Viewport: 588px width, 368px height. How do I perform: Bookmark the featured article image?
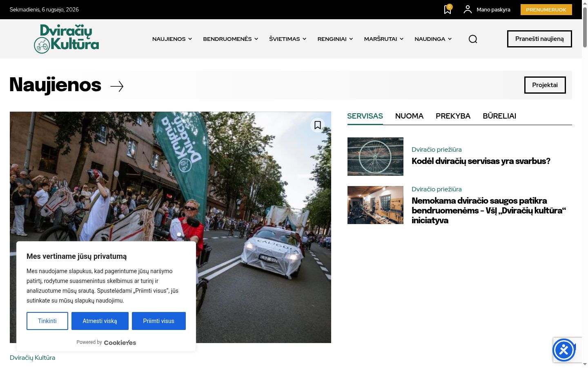point(318,125)
